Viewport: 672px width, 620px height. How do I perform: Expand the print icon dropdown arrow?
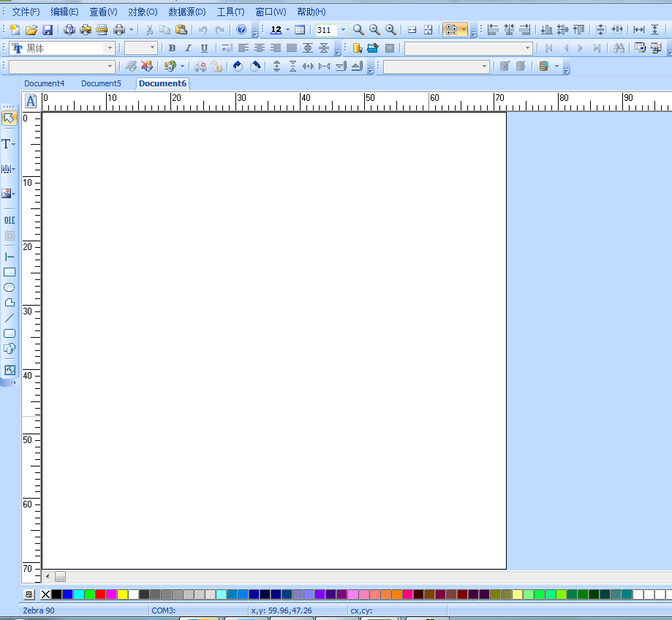131,29
